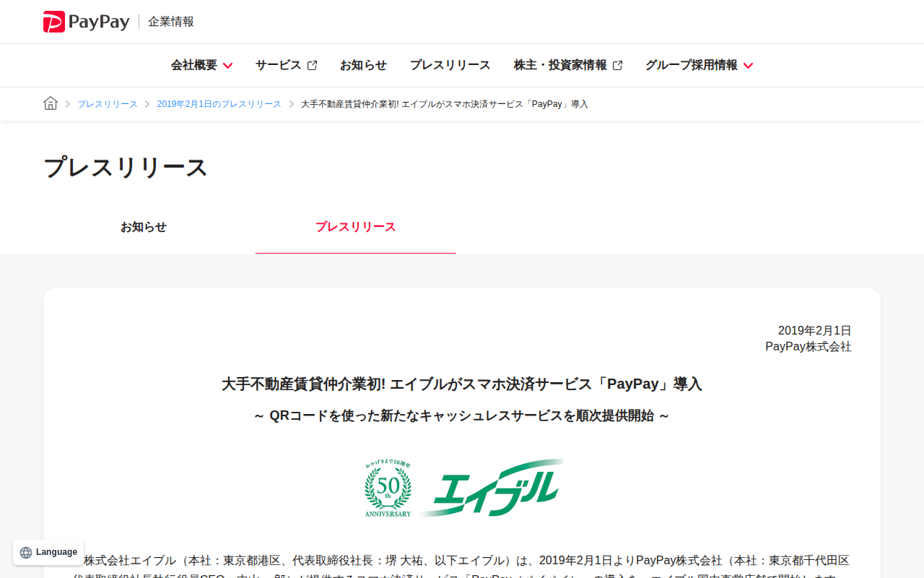Expand the 会社概要 menu
Viewport: 924px width, 578px height.
[x=201, y=65]
